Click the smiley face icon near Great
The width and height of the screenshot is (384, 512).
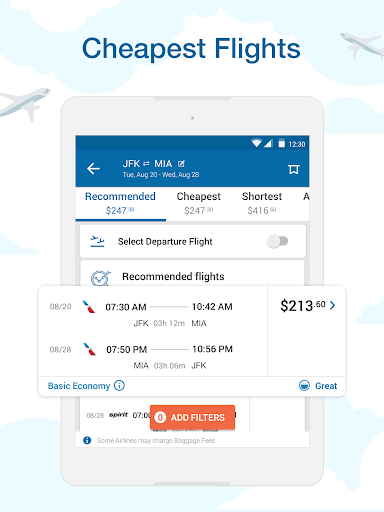pos(304,386)
